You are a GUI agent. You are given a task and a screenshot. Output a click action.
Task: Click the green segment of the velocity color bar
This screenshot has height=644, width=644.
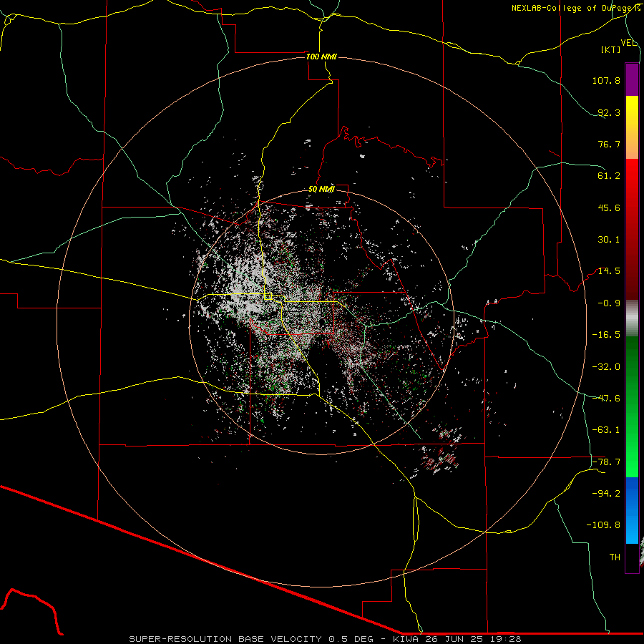pyautogui.click(x=632, y=406)
